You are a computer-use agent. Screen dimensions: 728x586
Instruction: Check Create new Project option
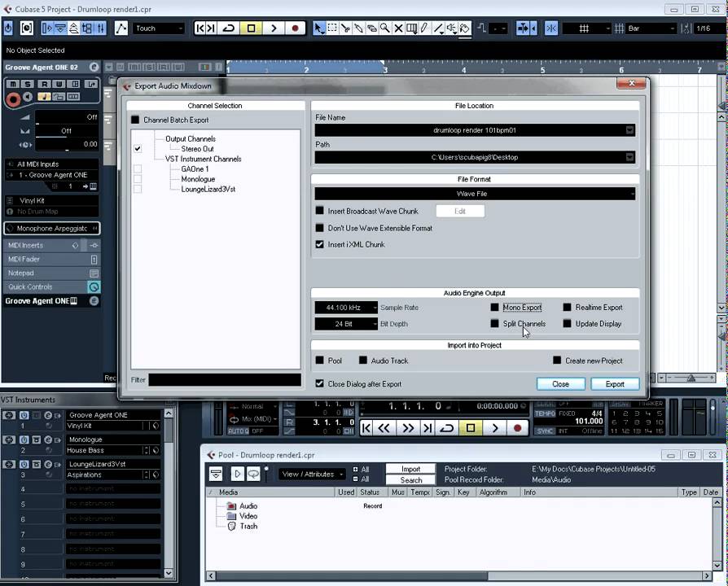[x=557, y=360]
